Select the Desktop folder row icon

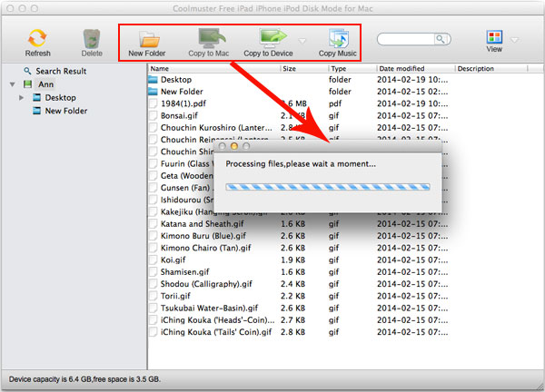pos(153,80)
